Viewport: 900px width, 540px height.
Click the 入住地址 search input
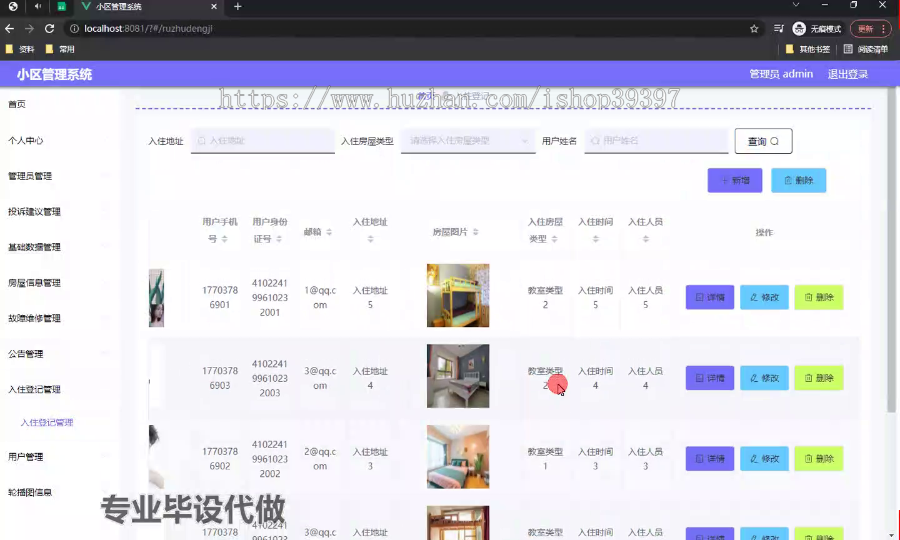tap(263, 141)
